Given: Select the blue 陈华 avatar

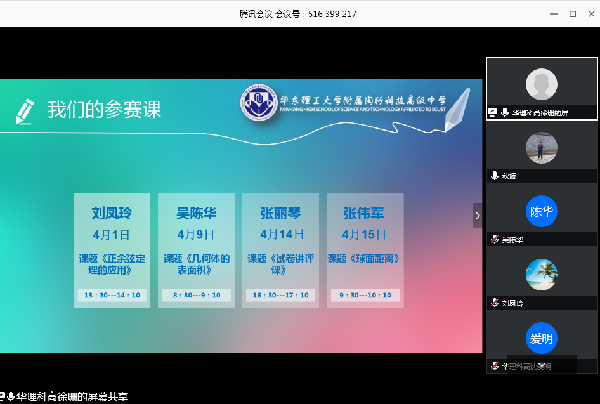Looking at the screenshot, I should 541,211.
